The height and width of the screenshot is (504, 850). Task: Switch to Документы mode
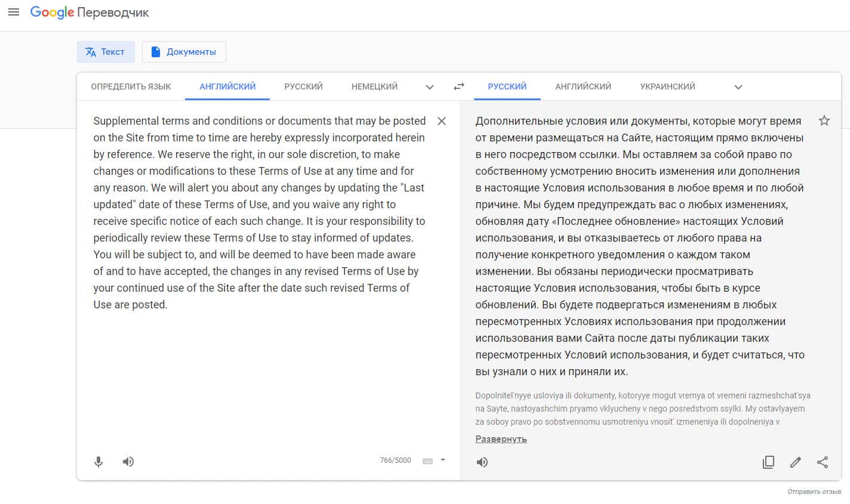pyautogui.click(x=184, y=52)
